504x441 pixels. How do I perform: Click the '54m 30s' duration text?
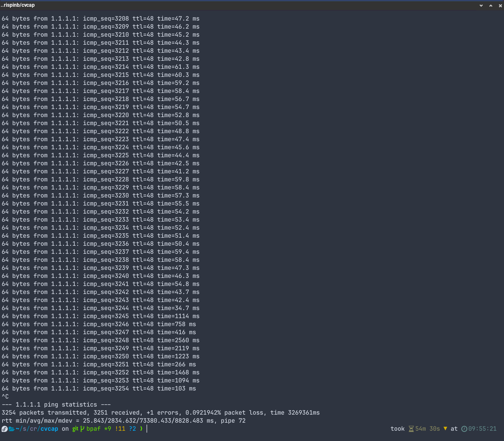click(428, 429)
